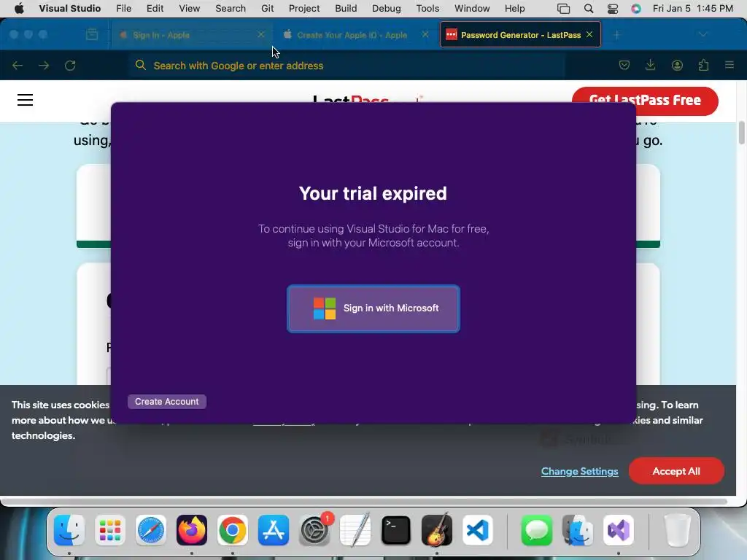Open the Git menu

tap(267, 9)
